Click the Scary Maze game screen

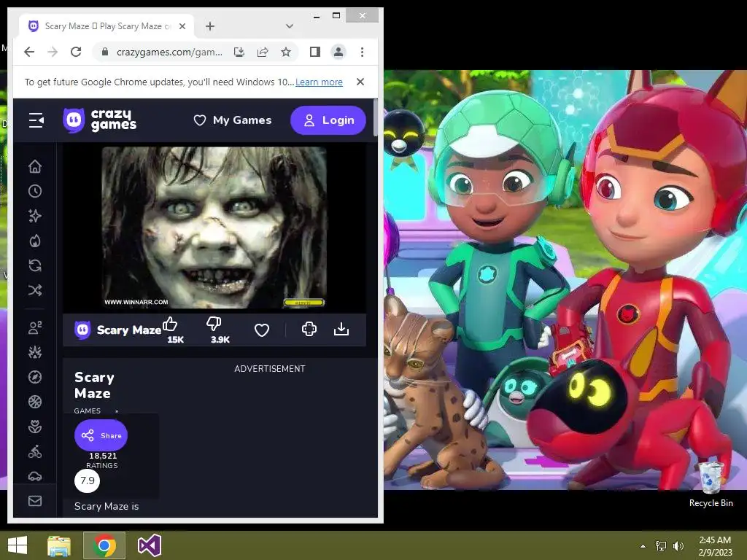click(x=214, y=227)
